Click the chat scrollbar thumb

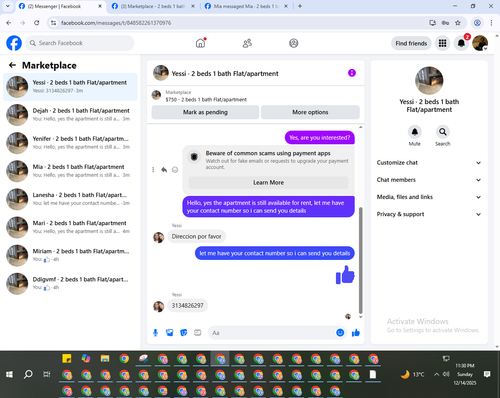coord(360,260)
